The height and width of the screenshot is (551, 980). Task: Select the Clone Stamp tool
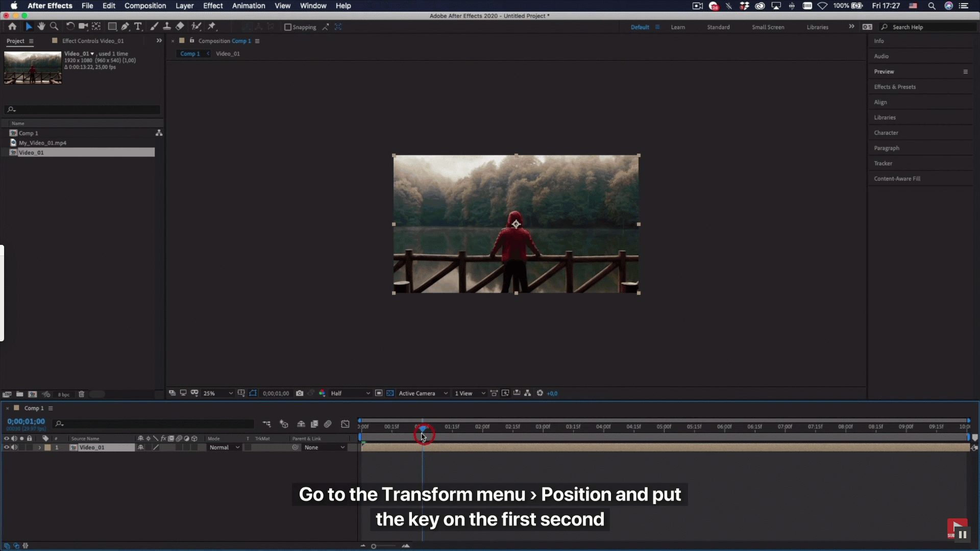coord(166,27)
